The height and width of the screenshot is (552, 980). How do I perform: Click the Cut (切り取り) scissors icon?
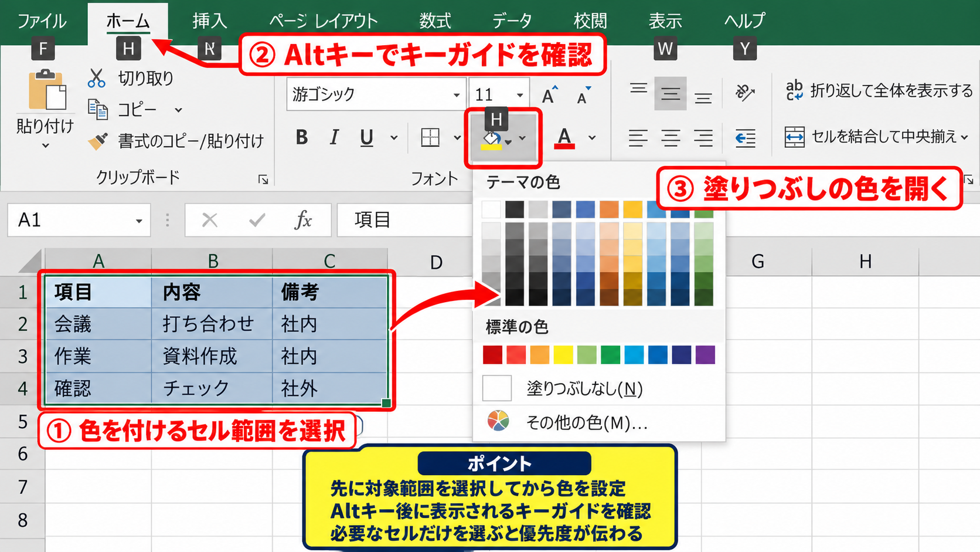click(97, 78)
